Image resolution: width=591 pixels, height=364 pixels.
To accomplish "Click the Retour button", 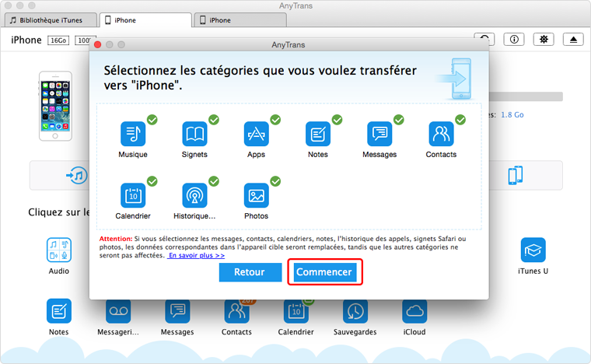I will point(250,272).
